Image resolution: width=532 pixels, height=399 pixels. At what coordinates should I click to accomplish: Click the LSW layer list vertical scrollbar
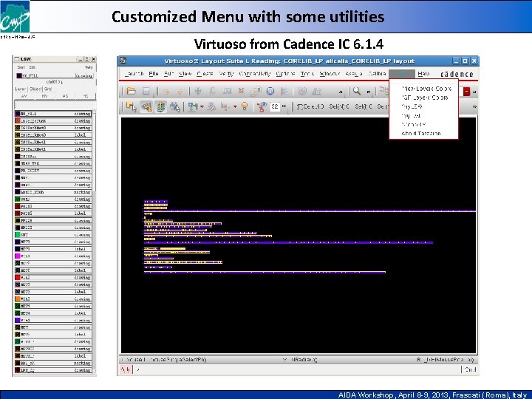click(x=95, y=242)
